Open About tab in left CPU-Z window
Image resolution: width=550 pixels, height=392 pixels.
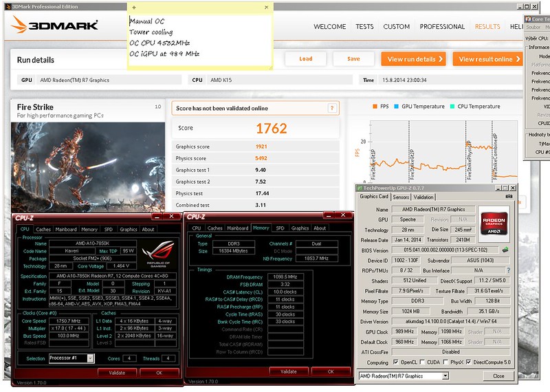coord(148,229)
